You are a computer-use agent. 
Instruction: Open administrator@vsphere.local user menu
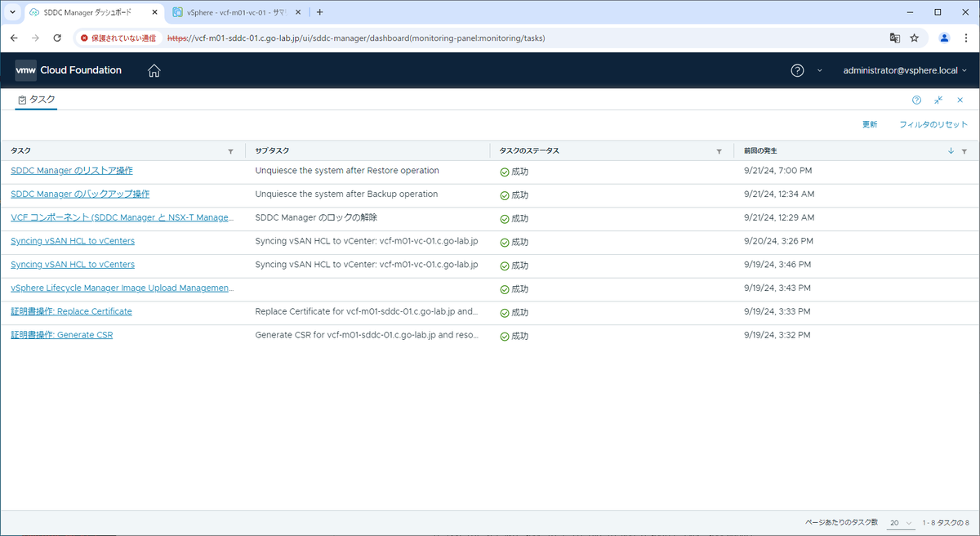coord(905,70)
